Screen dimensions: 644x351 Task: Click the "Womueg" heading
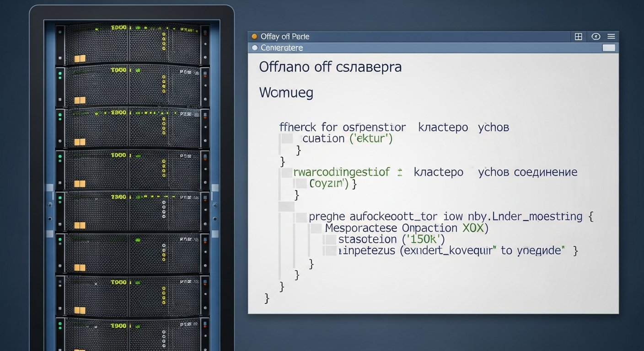click(x=286, y=93)
